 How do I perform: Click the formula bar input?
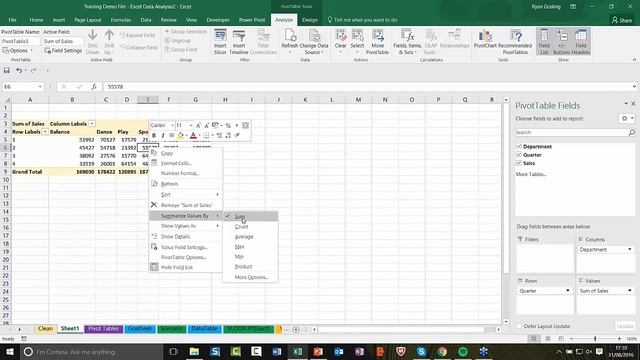pos(367,87)
